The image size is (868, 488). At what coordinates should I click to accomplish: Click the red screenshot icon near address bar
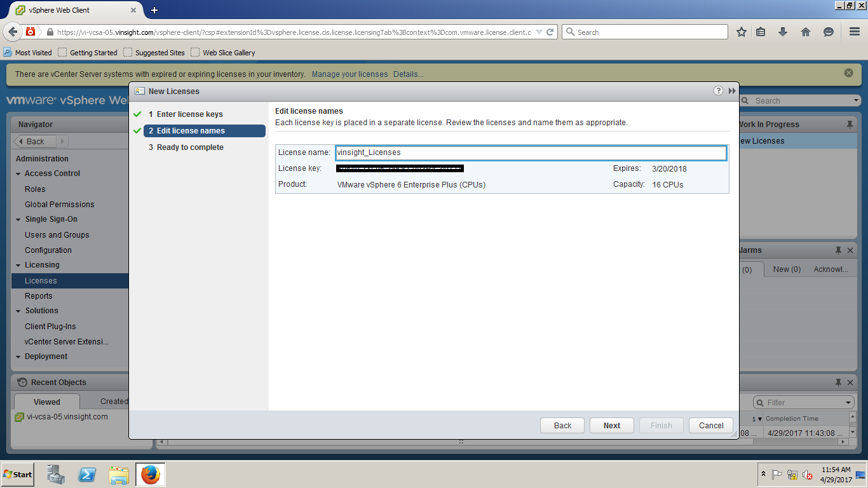(31, 32)
